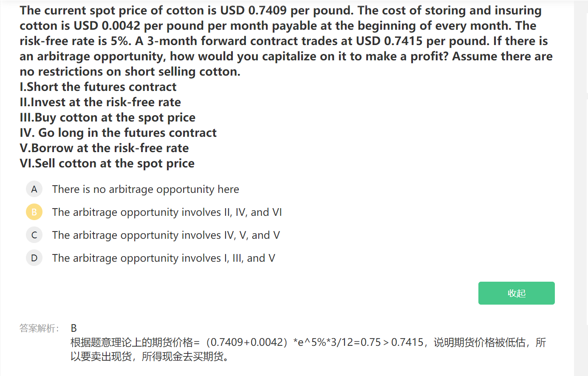Click statement 'III.Buy cotton at the spot price'
588x376 pixels.
pos(107,117)
